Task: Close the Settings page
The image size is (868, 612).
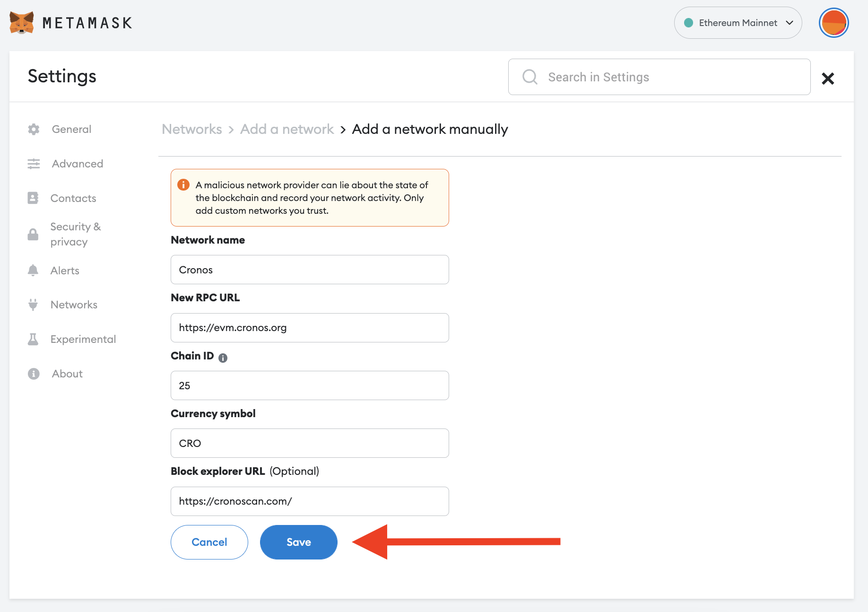Action: click(828, 78)
